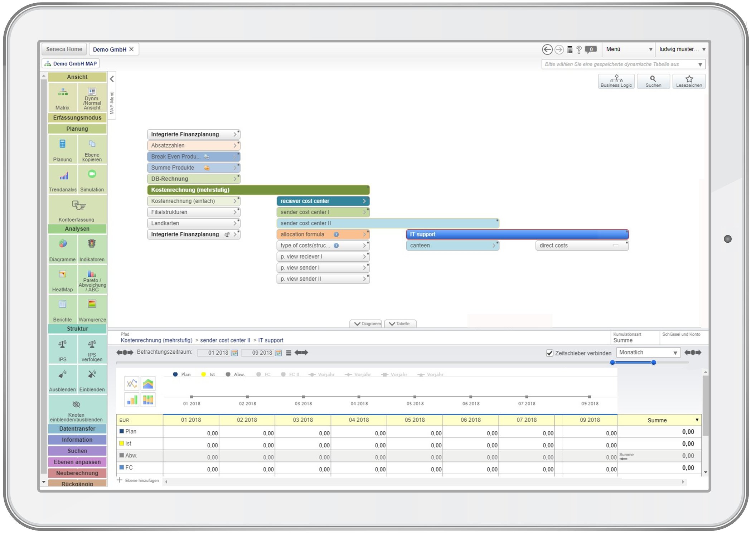756x533 pixels.
Task: Click sender cost center II breadcrumb link
Action: [225, 340]
